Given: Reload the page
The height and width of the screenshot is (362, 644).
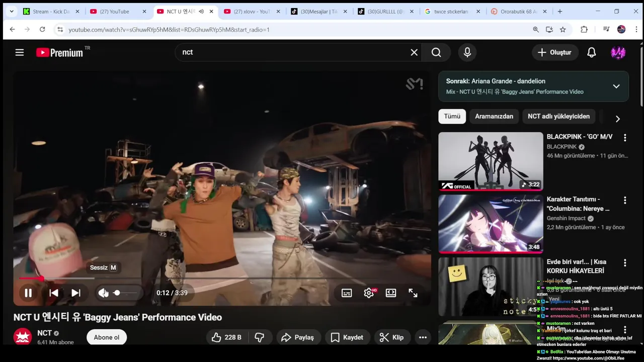Looking at the screenshot, I should coord(42,30).
